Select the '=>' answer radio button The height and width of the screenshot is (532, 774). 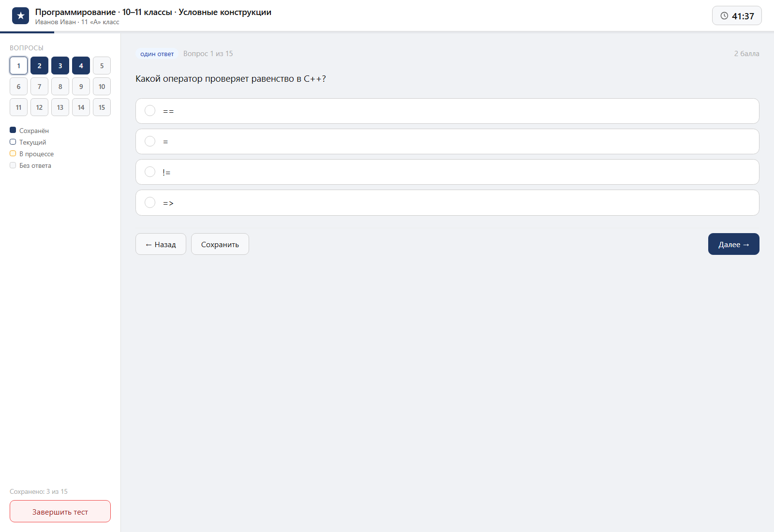(150, 202)
